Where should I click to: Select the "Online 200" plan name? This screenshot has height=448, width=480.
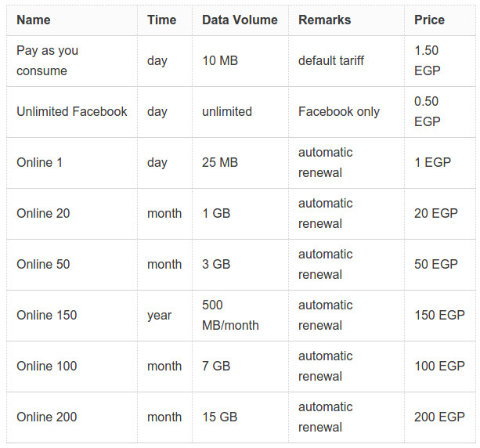tap(46, 417)
